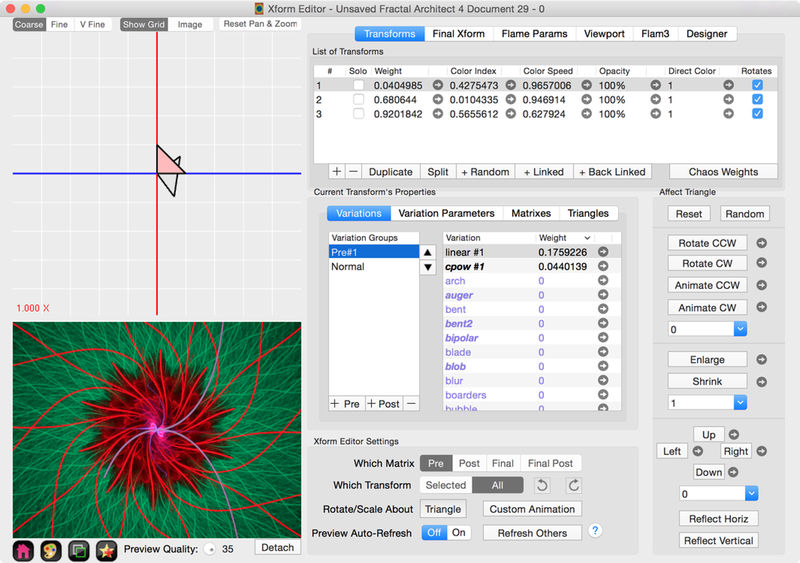Select the auger variation row

tap(531, 295)
